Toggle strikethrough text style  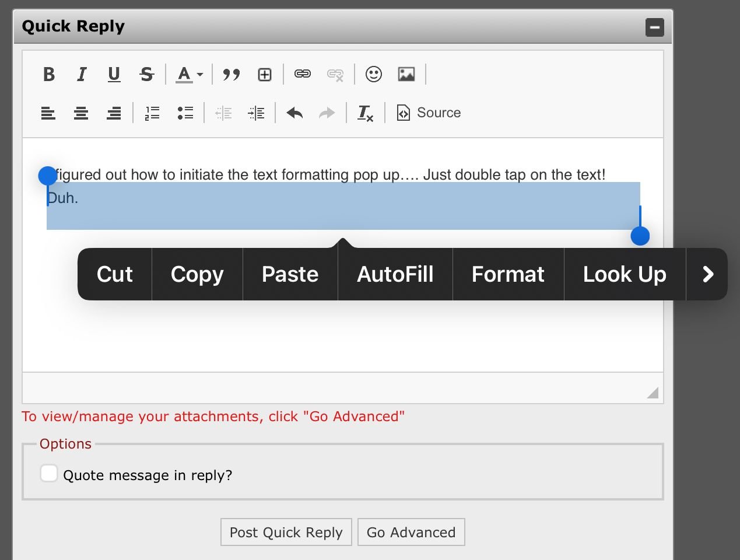click(x=146, y=74)
